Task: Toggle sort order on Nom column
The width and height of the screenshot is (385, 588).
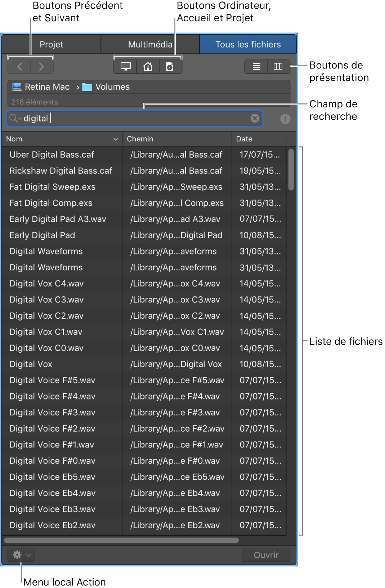Action: pyautogui.click(x=115, y=139)
